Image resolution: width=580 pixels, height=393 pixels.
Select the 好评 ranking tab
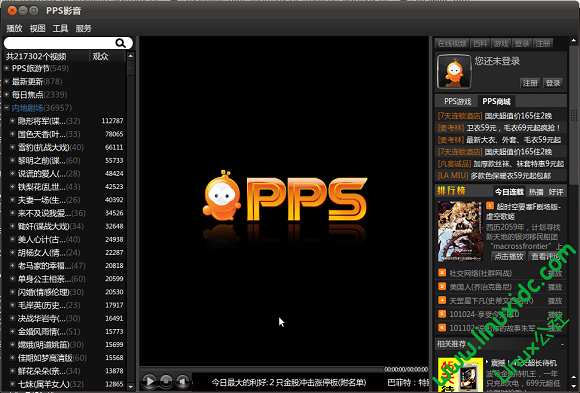pos(556,192)
